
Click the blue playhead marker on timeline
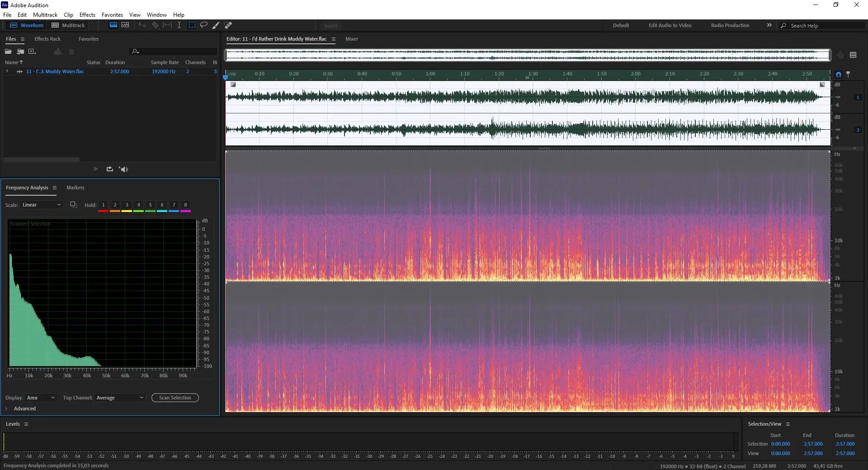point(226,77)
